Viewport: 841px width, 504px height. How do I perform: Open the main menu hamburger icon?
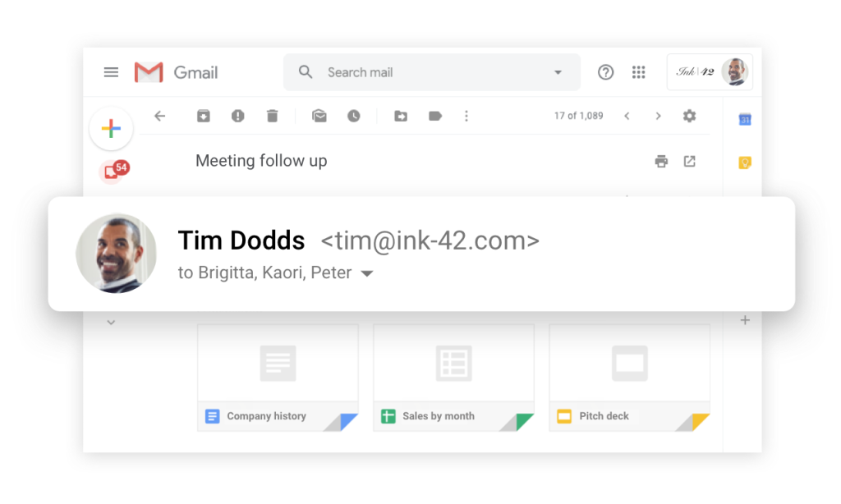point(111,72)
